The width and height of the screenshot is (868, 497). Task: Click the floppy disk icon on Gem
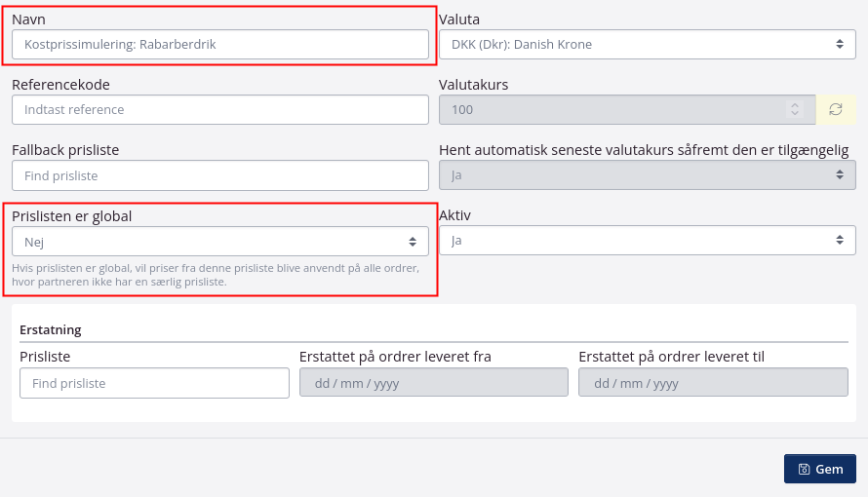(x=804, y=469)
